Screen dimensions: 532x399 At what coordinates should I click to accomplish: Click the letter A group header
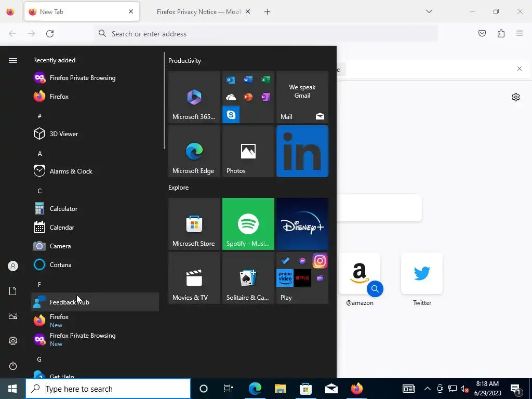pyautogui.click(x=39, y=154)
